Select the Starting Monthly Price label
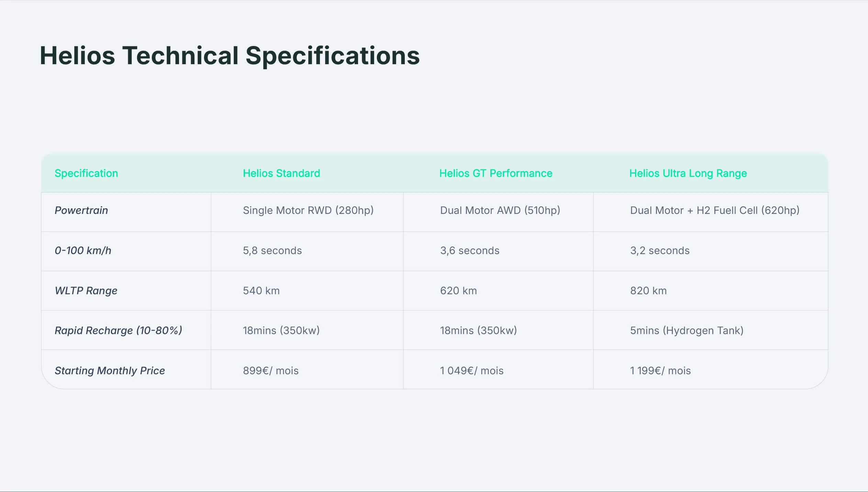Viewport: 868px width, 492px height. (110, 371)
